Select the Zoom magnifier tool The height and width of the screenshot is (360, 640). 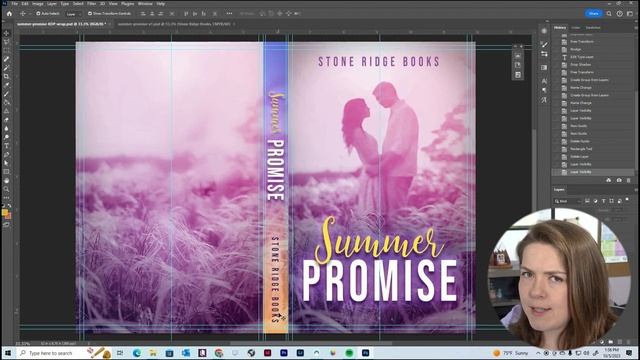[6, 189]
